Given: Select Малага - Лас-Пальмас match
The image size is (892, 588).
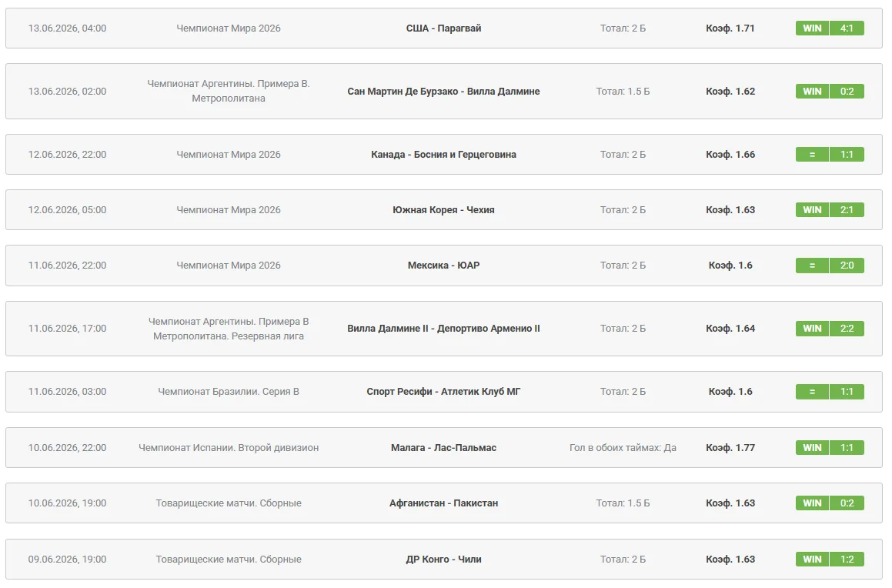Looking at the screenshot, I should [443, 448].
